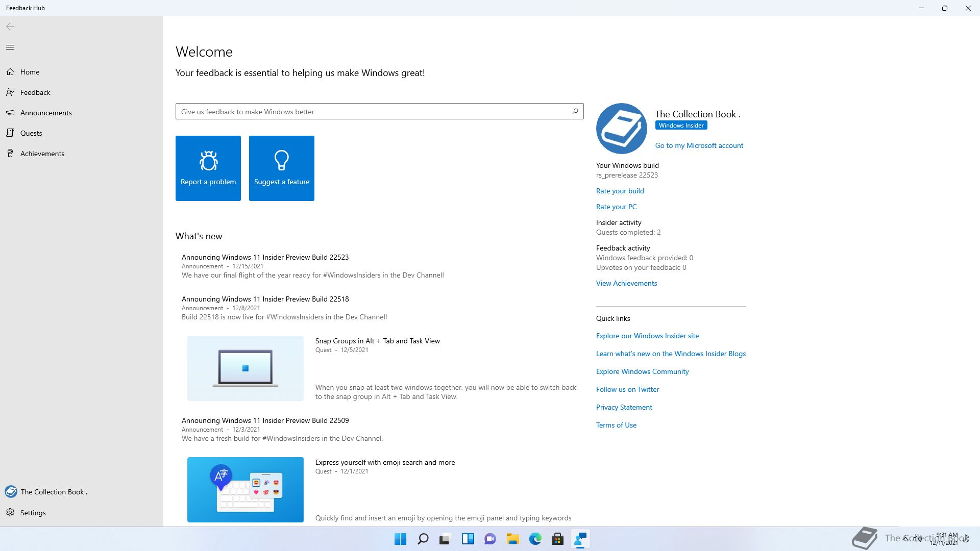Image resolution: width=980 pixels, height=551 pixels.
Task: Open Express yourself with emoji search quest
Action: 385,462
